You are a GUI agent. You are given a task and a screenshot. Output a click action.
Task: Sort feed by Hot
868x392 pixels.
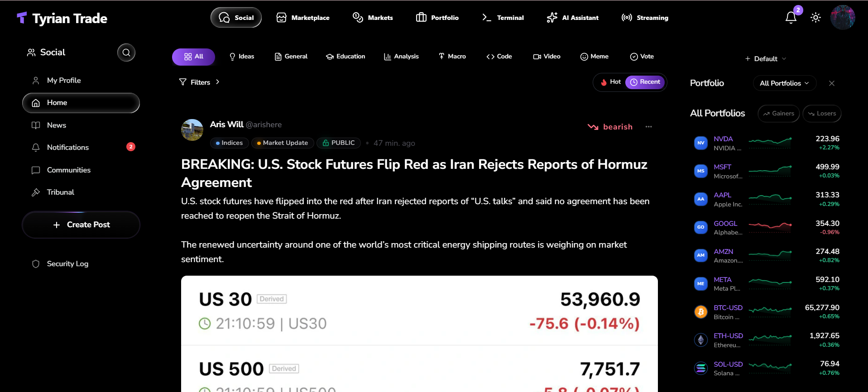[x=611, y=82]
